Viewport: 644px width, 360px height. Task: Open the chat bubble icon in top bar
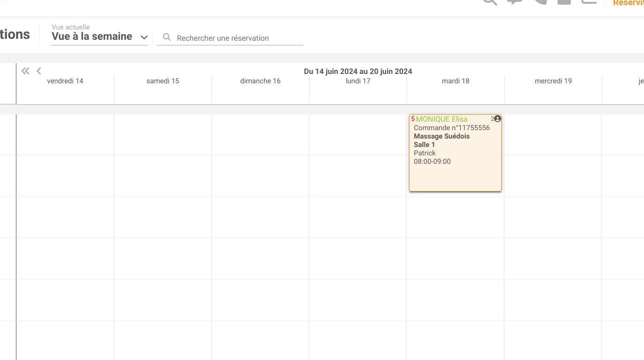pos(514,2)
